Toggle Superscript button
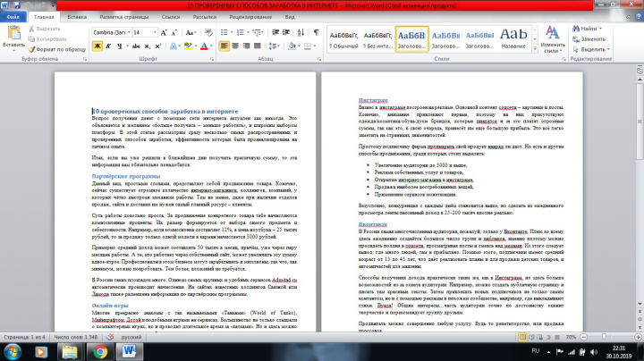This screenshot has height=361, width=644. click(157, 46)
